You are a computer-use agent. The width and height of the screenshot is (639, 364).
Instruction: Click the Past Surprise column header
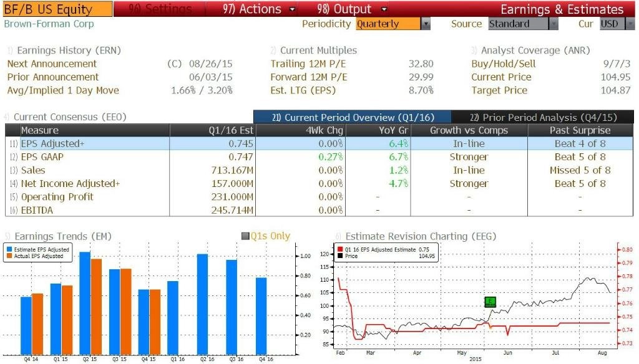coord(580,130)
